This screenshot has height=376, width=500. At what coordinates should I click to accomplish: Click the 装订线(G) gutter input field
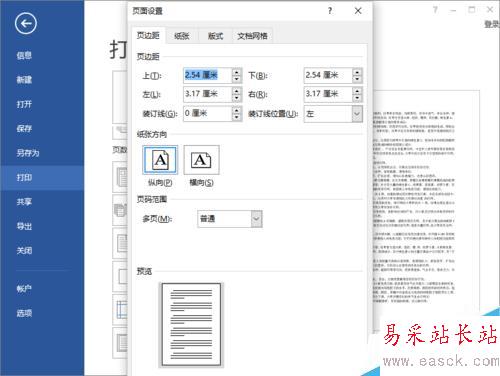[207, 113]
